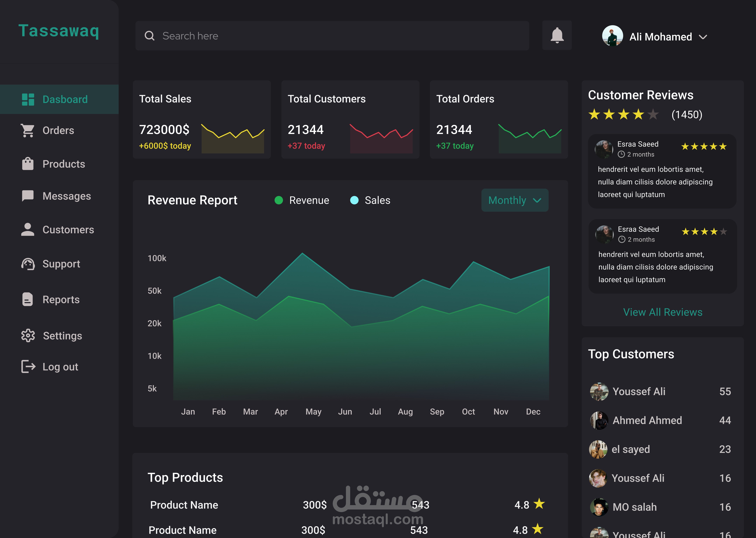The image size is (756, 538).
Task: Click the Log out label
Action: pyautogui.click(x=60, y=367)
